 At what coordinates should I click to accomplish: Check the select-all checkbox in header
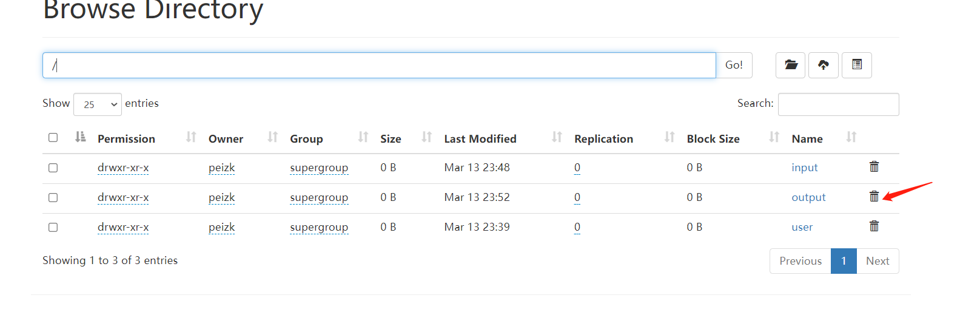pyautogui.click(x=53, y=138)
